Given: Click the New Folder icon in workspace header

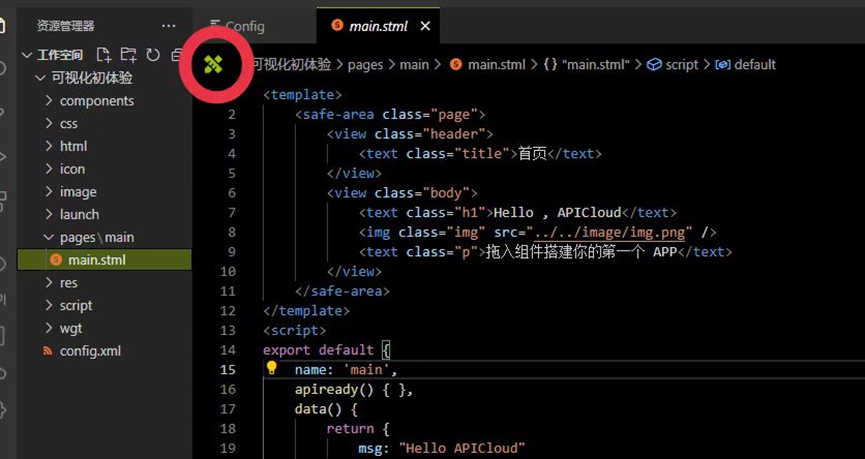Looking at the screenshot, I should click(x=129, y=55).
